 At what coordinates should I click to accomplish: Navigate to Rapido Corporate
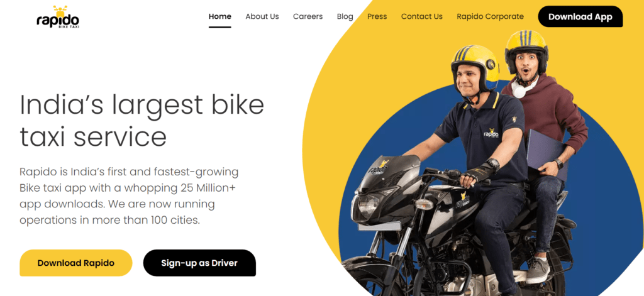490,16
